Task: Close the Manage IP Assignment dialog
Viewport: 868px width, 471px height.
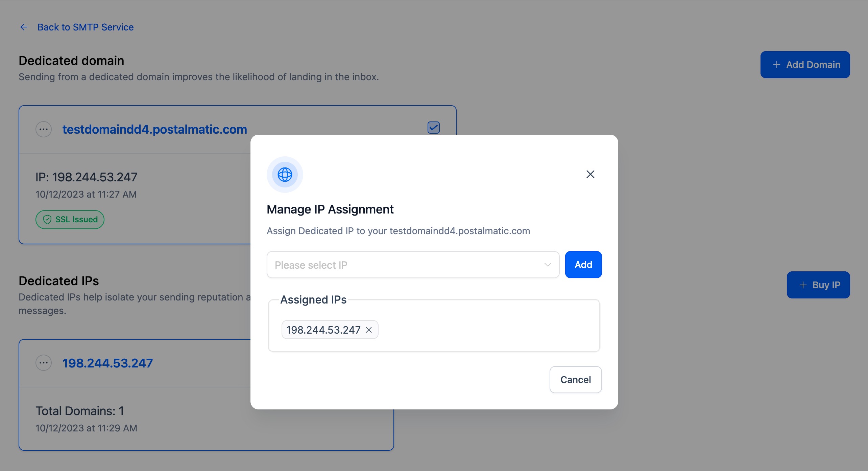Action: click(590, 174)
